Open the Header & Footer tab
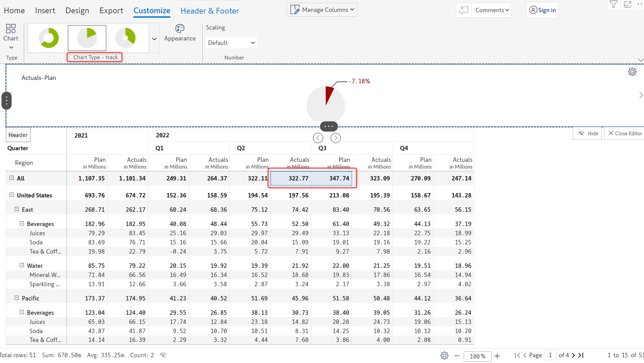 209,11
